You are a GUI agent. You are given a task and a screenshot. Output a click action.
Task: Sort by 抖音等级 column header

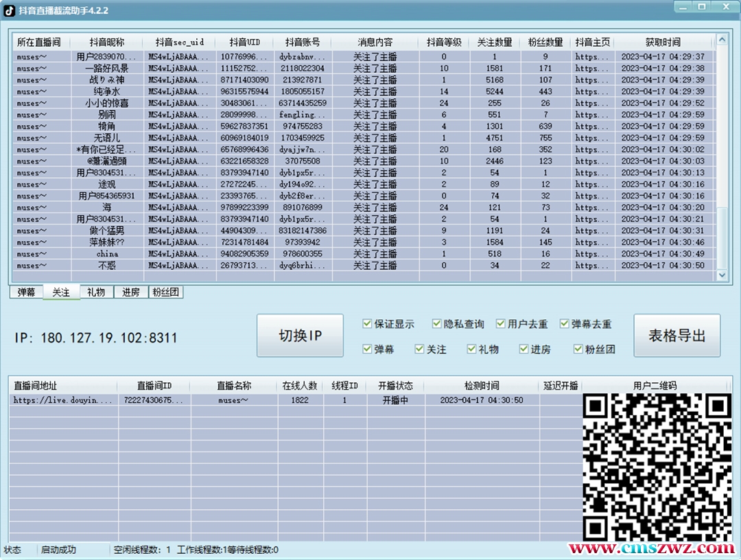click(443, 43)
